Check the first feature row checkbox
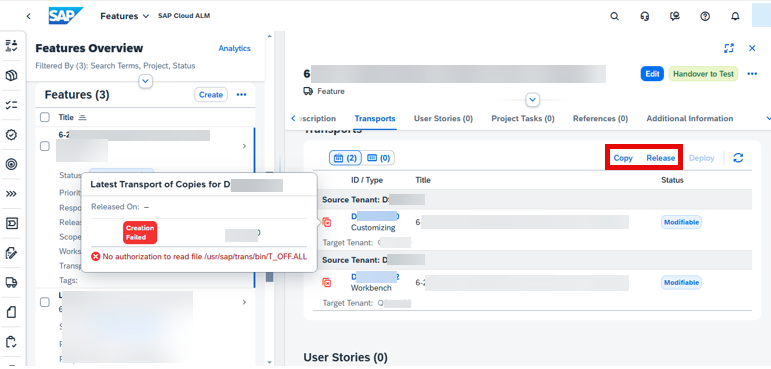 click(45, 146)
